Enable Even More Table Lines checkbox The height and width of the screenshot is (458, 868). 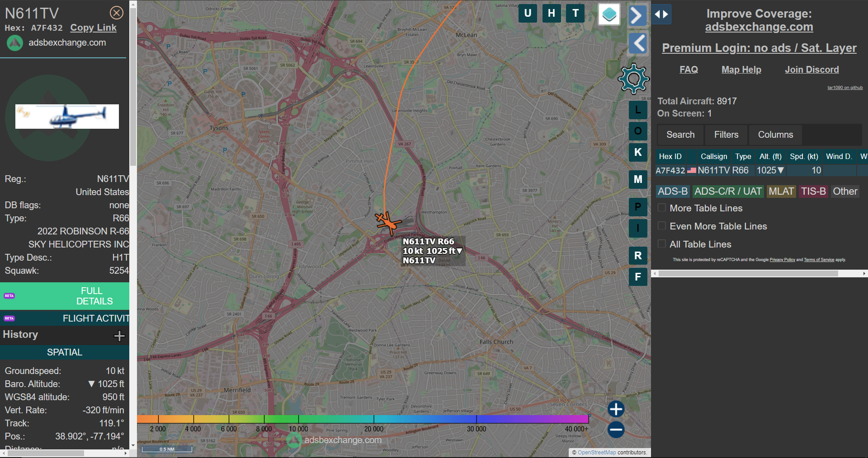661,226
